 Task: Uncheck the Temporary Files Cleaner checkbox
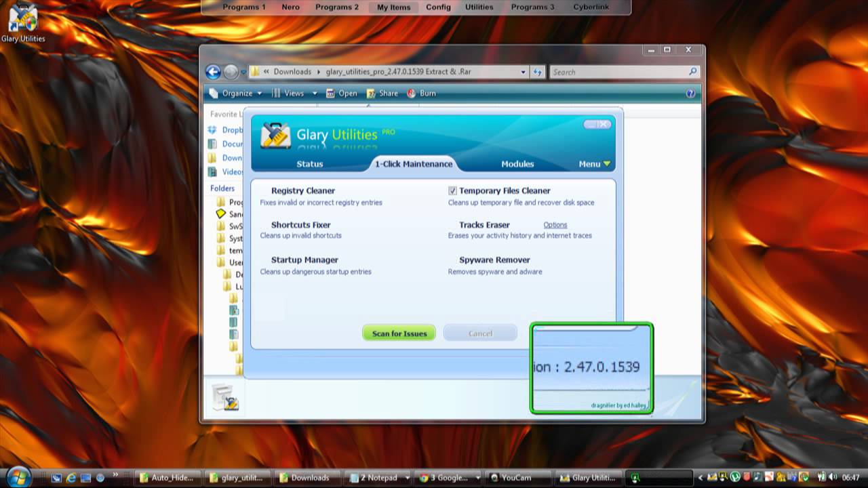[x=452, y=191]
